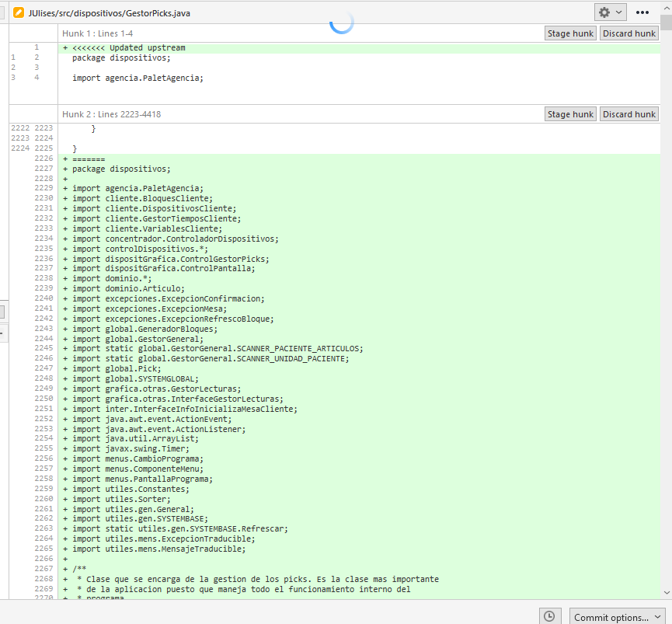This screenshot has height=624, width=672.
Task: Click the GestorPicks.java file path title
Action: (110, 13)
